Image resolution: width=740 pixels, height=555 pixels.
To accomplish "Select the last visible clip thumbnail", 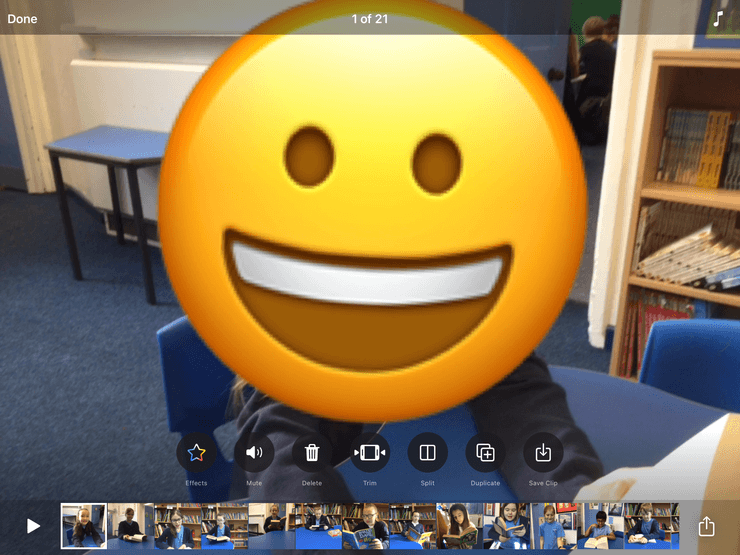I will (652, 526).
